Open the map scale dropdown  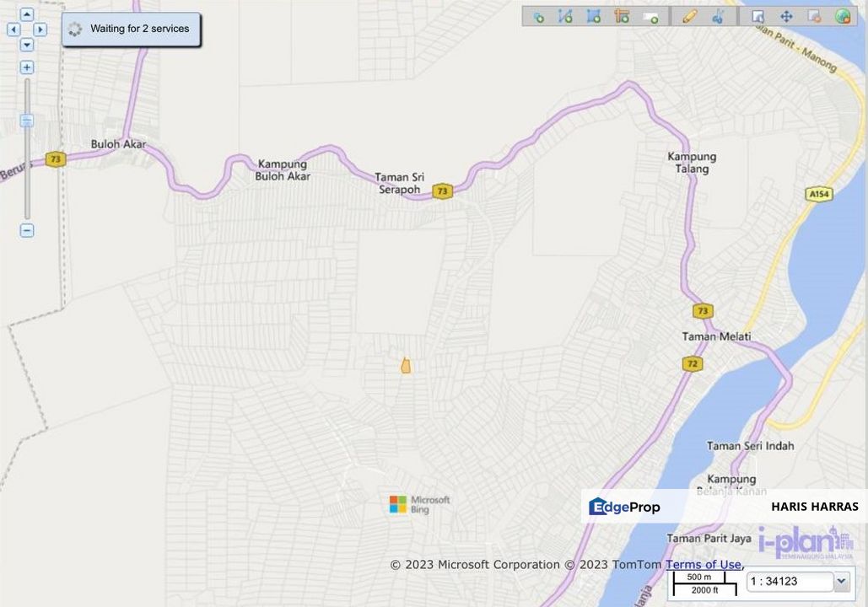coord(839,581)
